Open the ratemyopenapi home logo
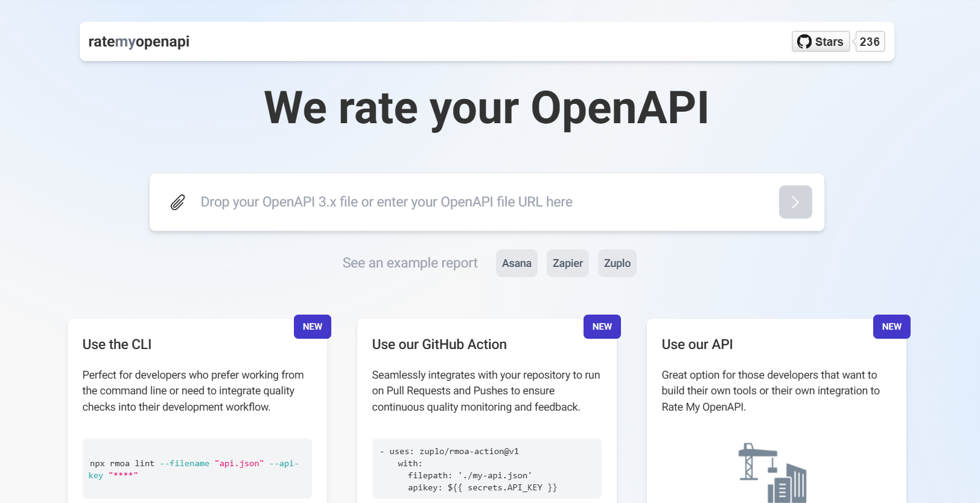This screenshot has height=503, width=980. (139, 42)
